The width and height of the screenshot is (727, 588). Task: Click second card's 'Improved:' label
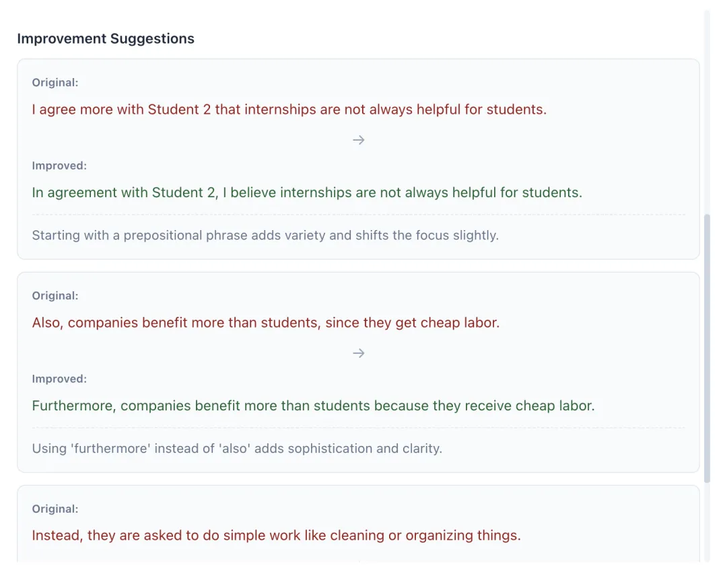coord(59,379)
